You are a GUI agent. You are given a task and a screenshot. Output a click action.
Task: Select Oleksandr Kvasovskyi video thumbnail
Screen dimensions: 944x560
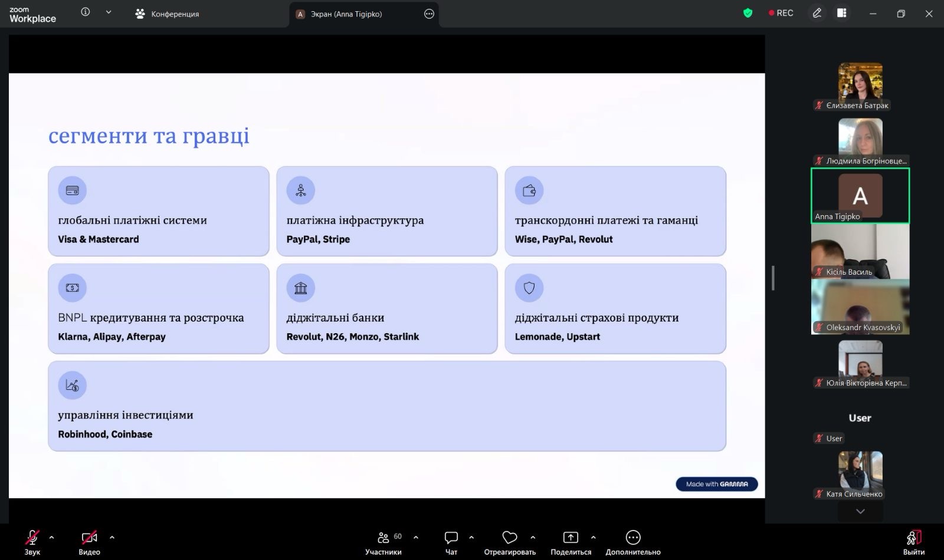[x=860, y=307]
